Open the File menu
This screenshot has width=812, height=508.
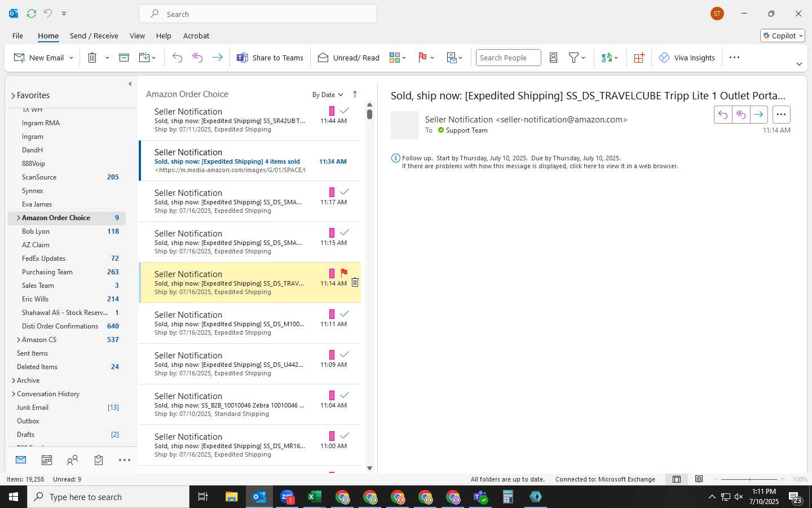(x=17, y=36)
